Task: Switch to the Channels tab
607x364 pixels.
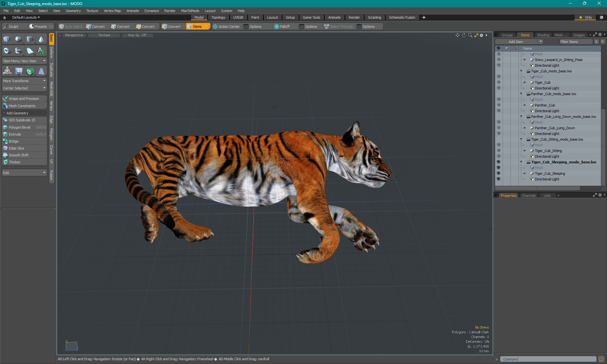Action: 529,196
